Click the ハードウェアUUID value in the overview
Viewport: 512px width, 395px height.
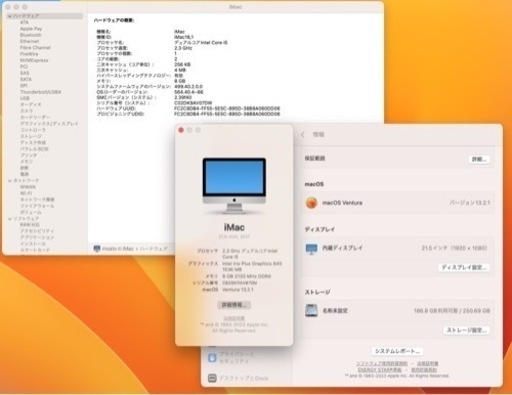point(227,108)
